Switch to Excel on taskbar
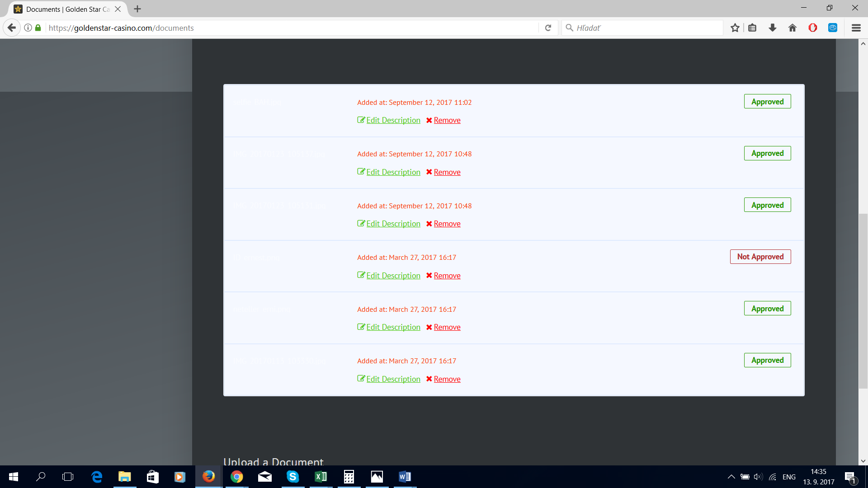Viewport: 868px width, 488px height. pos(321,477)
